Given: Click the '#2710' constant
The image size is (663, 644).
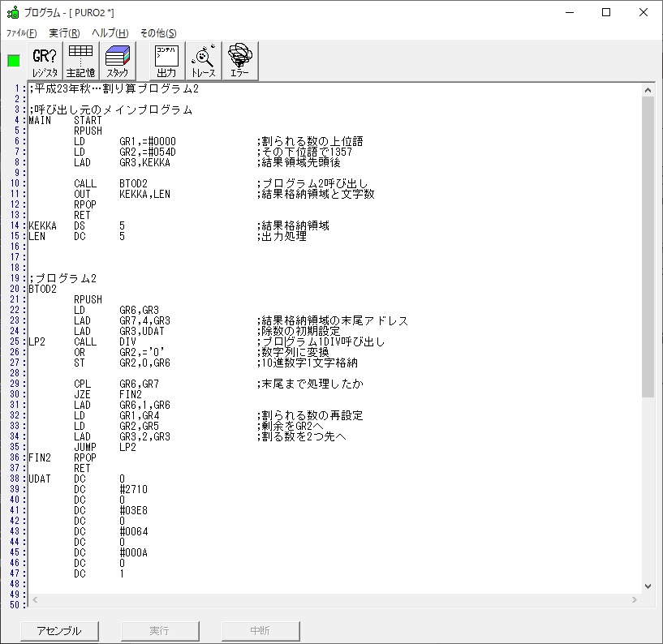Looking at the screenshot, I should (x=134, y=490).
